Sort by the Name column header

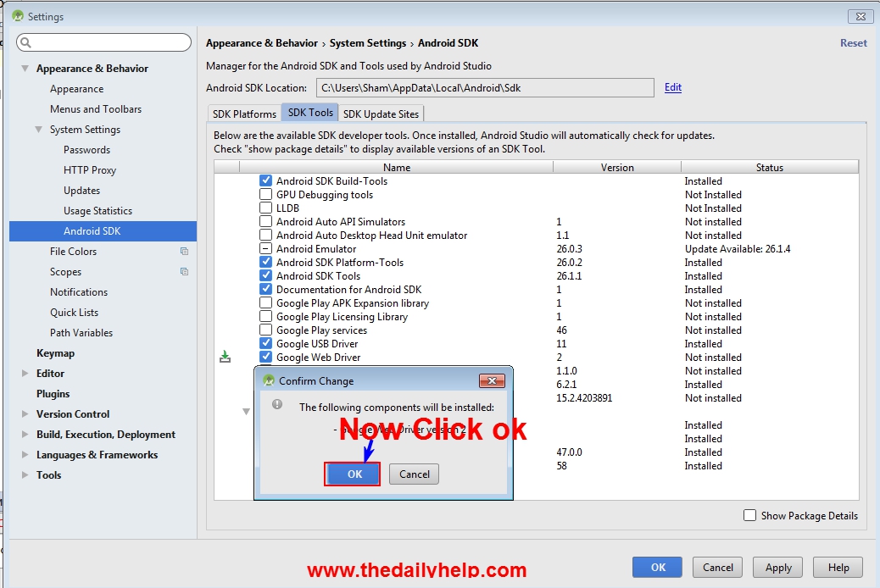pos(396,167)
